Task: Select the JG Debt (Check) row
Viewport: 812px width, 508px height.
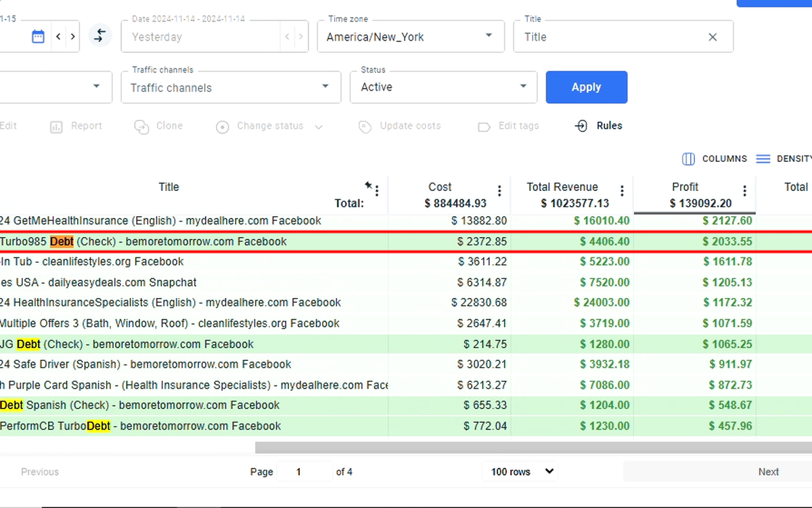Action: coord(406,344)
